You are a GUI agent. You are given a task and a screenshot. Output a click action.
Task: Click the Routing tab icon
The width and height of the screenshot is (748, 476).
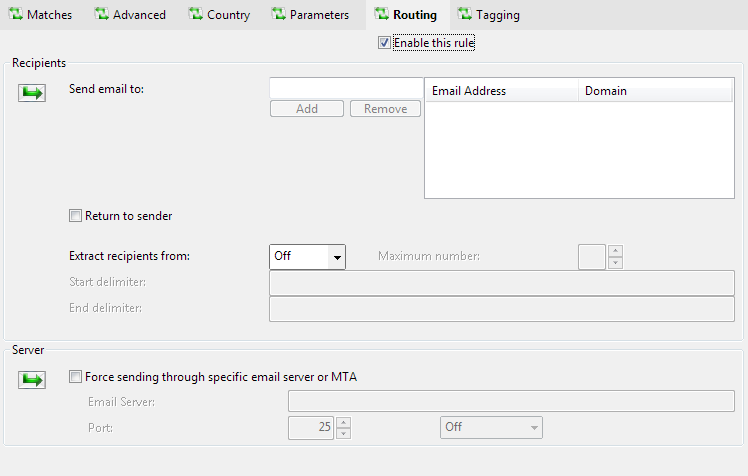point(381,15)
